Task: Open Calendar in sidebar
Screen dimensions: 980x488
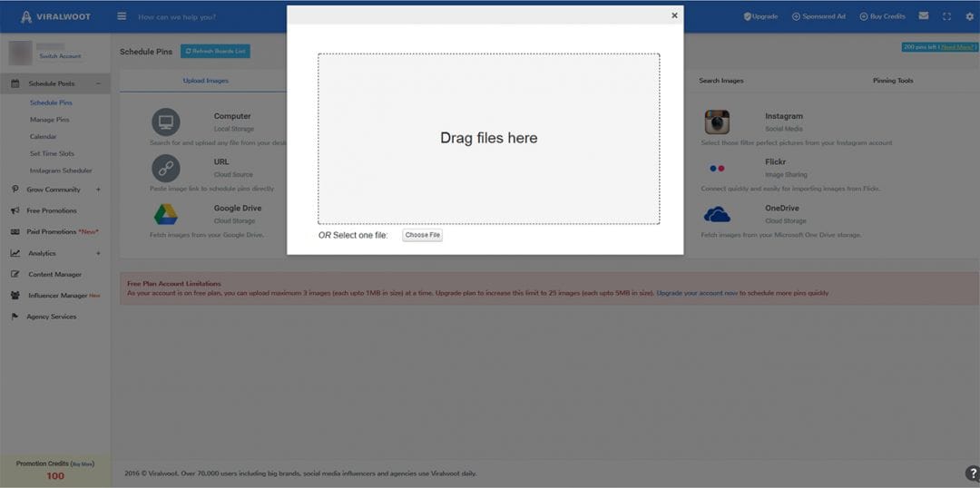Action: (44, 136)
